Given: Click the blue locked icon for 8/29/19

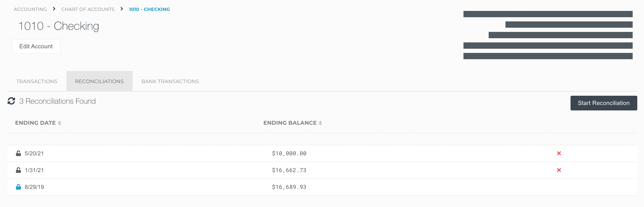Looking at the screenshot, I should pos(18,187).
